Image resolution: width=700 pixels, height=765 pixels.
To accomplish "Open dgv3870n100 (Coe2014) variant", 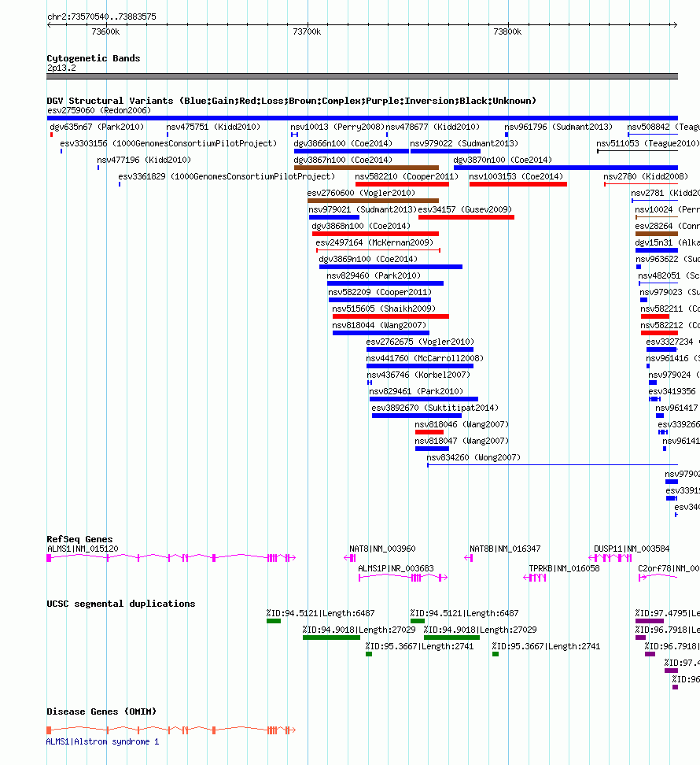I will pos(566,168).
